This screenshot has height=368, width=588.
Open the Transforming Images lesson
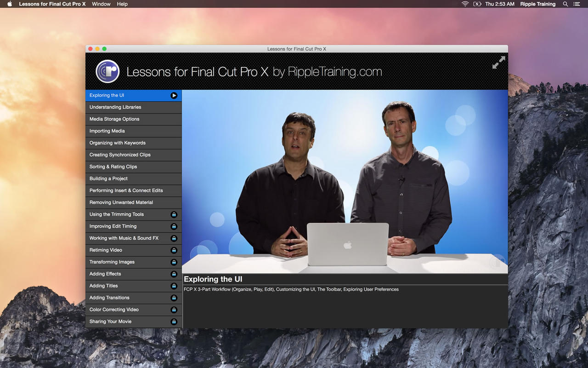(x=134, y=262)
